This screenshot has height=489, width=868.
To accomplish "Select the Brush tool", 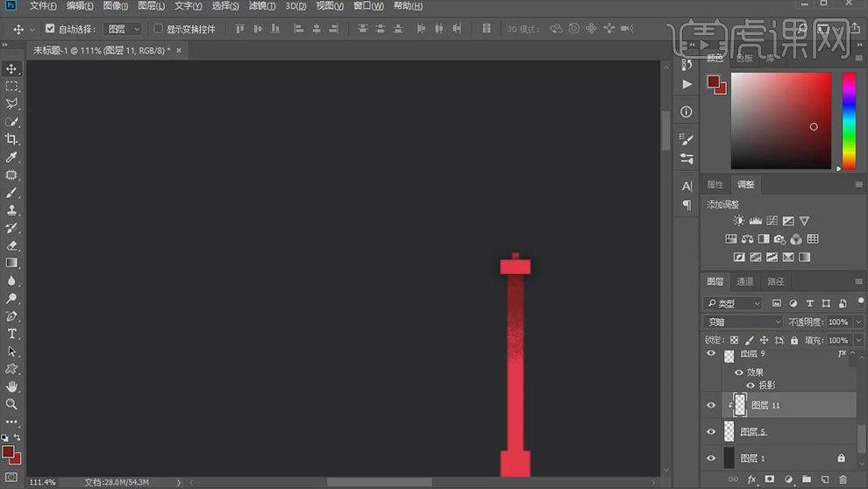I will (x=11, y=193).
